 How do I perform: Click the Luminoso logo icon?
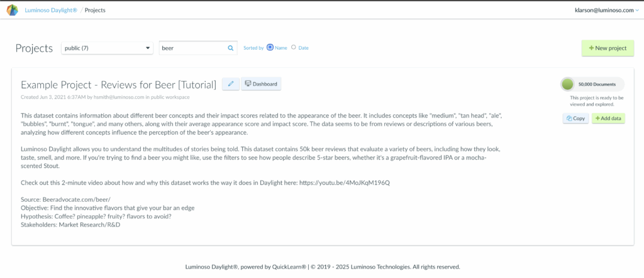(12, 10)
